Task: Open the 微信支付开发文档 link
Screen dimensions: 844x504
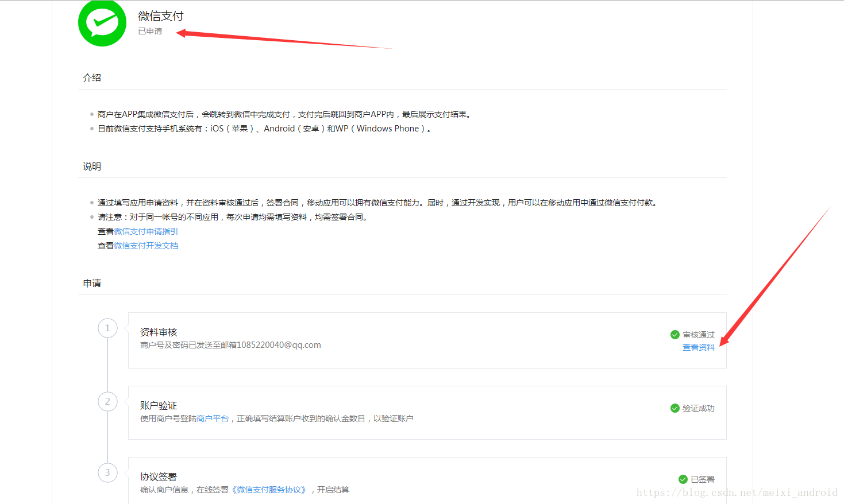Action: 146,246
